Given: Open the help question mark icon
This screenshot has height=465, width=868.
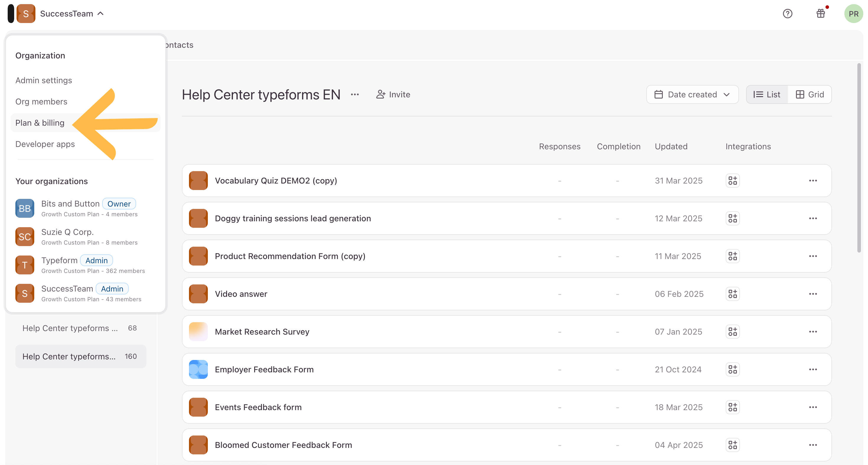Looking at the screenshot, I should click(x=787, y=14).
